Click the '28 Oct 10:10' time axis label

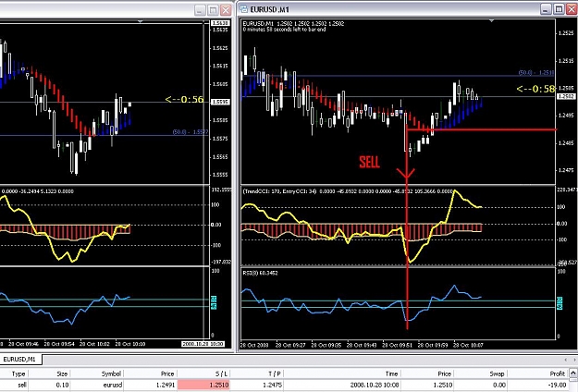(x=130, y=344)
